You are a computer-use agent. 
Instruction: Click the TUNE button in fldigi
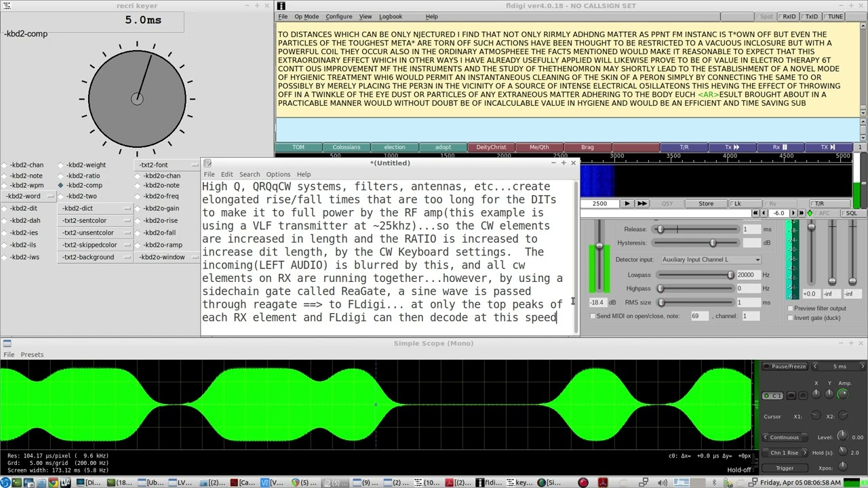[834, 16]
